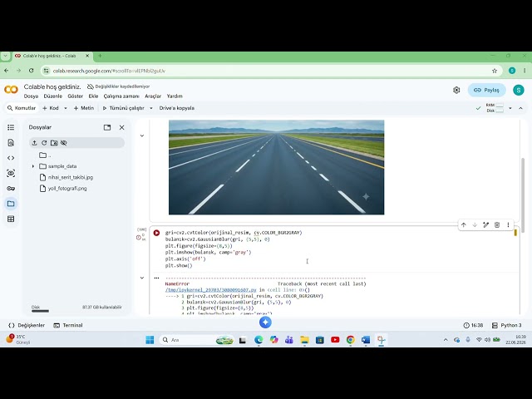Upload a file to session storage

pos(34,143)
